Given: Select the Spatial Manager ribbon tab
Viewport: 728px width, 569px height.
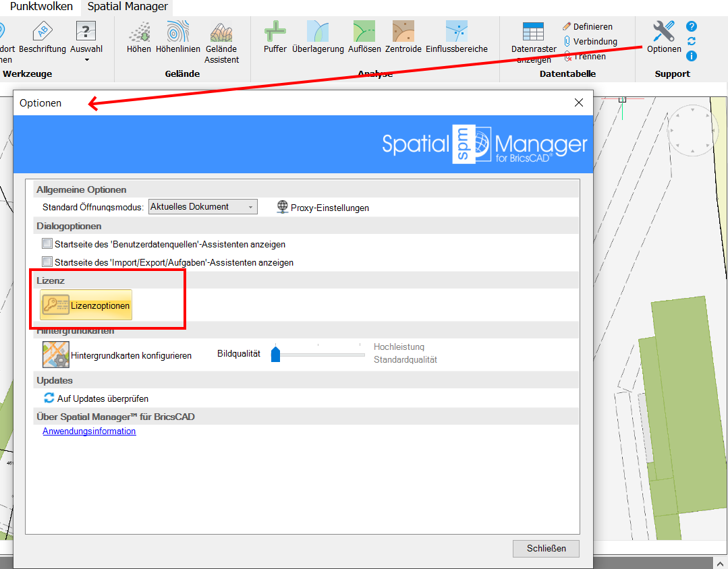Looking at the screenshot, I should click(128, 7).
